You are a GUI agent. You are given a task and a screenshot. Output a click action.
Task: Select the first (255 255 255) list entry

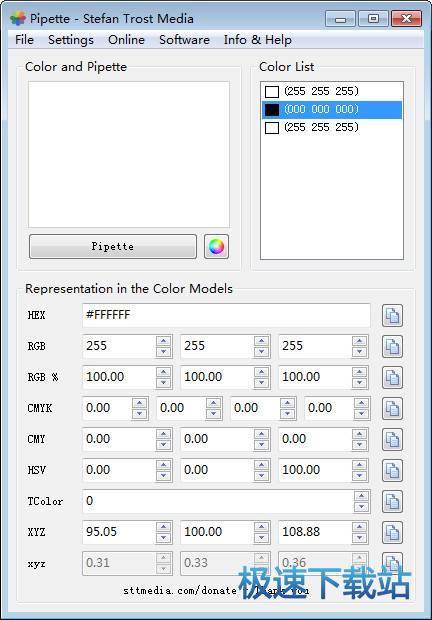coord(332,91)
